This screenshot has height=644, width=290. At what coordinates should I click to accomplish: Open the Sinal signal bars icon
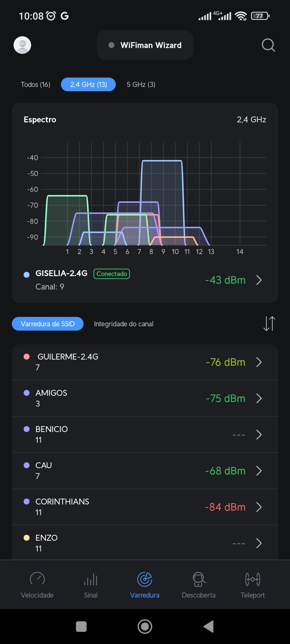pos(91,579)
